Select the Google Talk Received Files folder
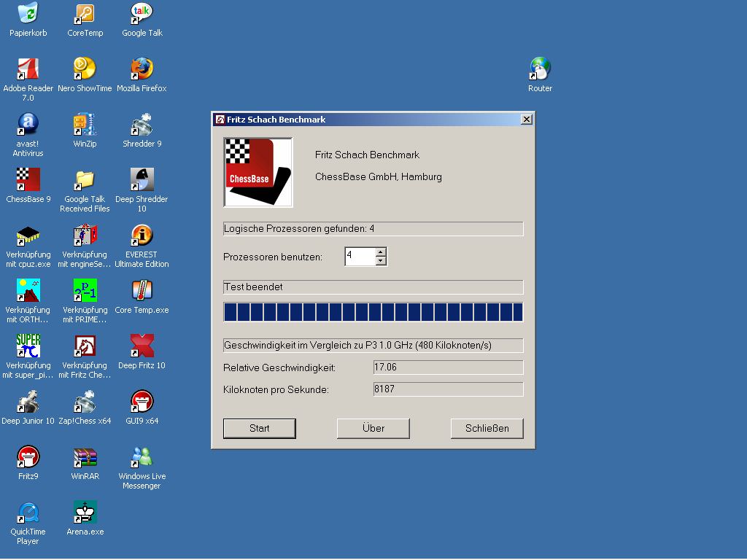 click(85, 179)
